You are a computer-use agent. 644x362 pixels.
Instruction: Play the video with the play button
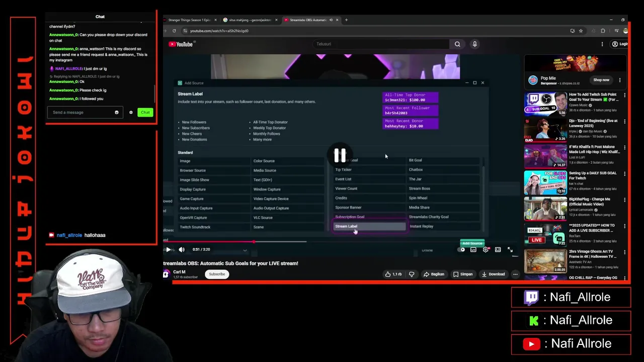pyautogui.click(x=168, y=249)
